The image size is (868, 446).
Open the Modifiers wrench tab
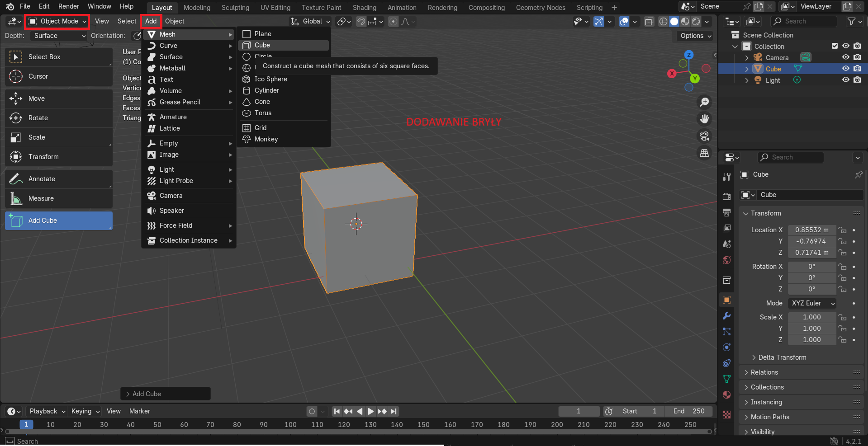click(x=727, y=316)
